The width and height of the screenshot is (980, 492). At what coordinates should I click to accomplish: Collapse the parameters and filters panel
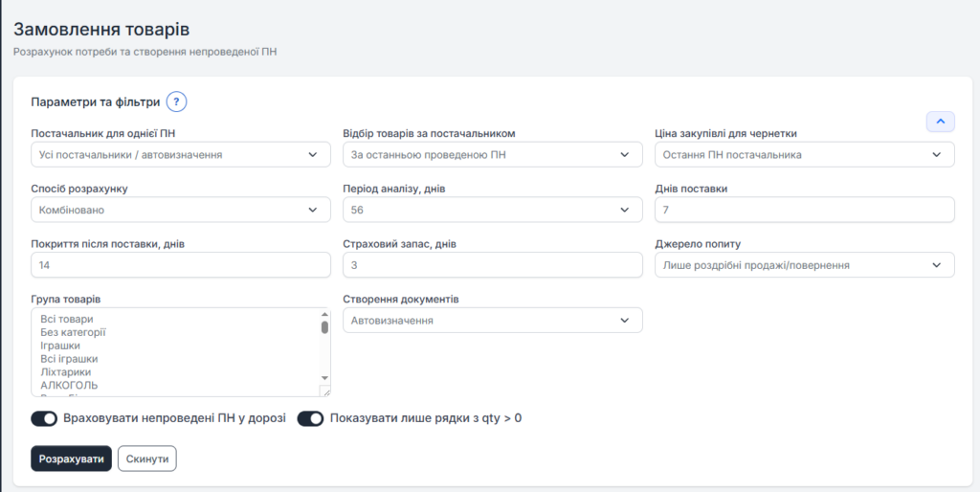coord(940,122)
